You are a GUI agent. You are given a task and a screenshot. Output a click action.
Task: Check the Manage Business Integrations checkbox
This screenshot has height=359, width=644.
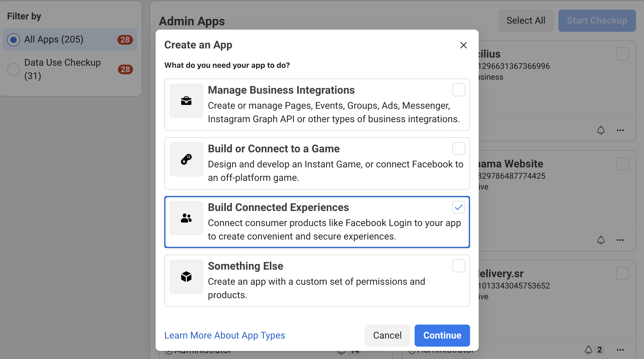click(x=458, y=90)
